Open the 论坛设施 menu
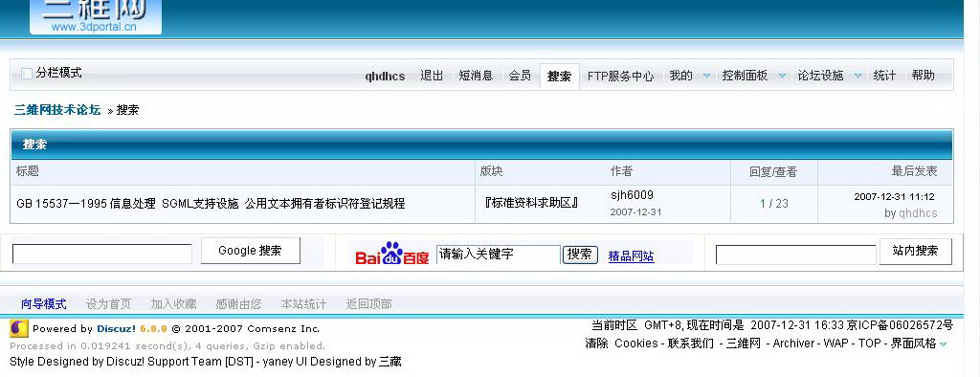The height and width of the screenshot is (377, 980). point(820,76)
